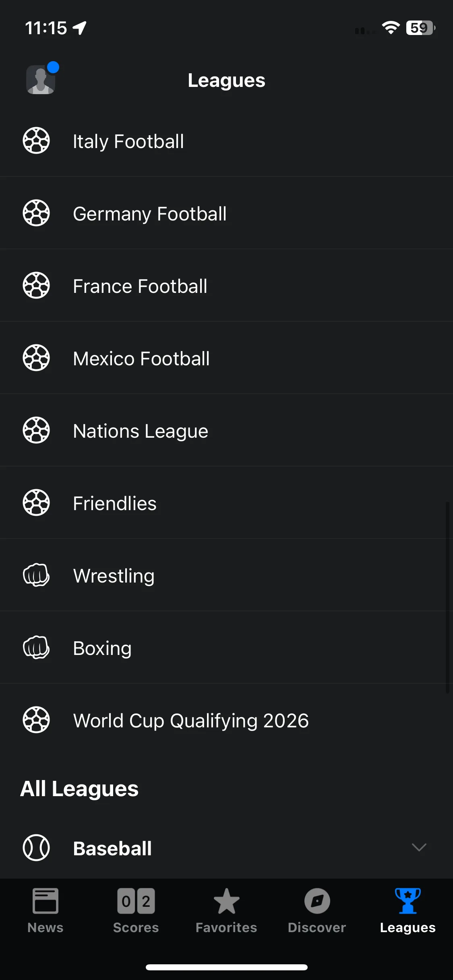
Task: Open the profile avatar icon
Action: [x=41, y=80]
